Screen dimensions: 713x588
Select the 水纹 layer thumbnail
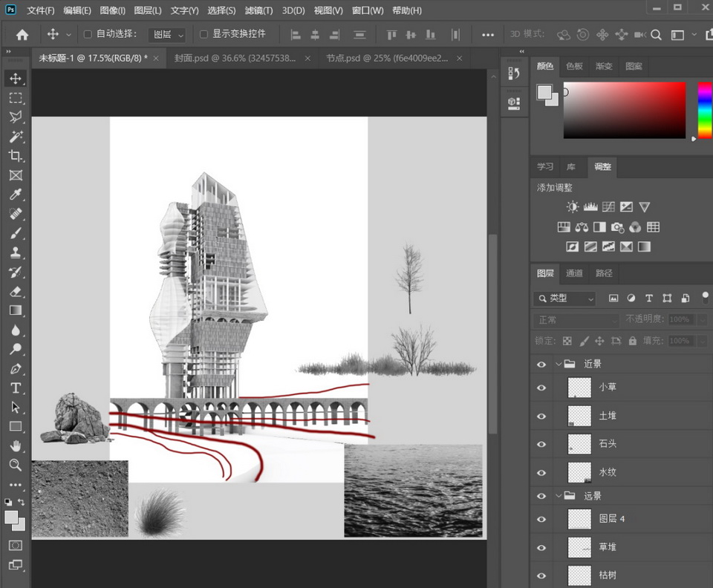pos(579,472)
